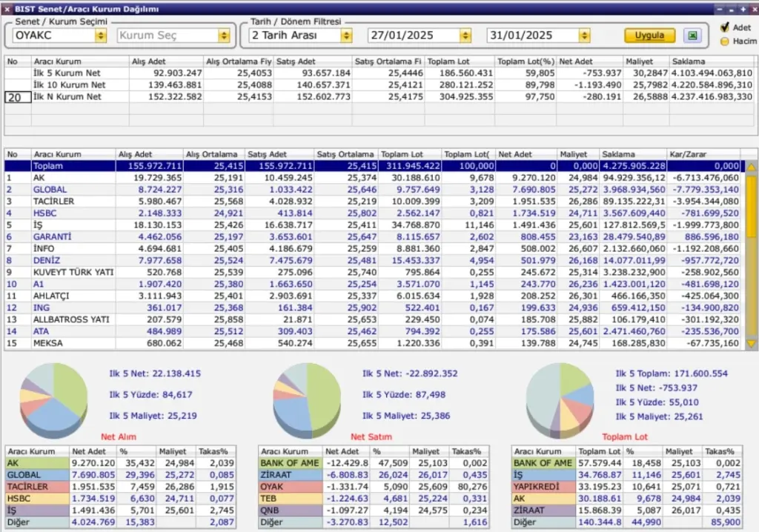The width and height of the screenshot is (759, 532).
Task: Click the İlk 5 Net: -22.892.352 label
Action: (x=410, y=373)
